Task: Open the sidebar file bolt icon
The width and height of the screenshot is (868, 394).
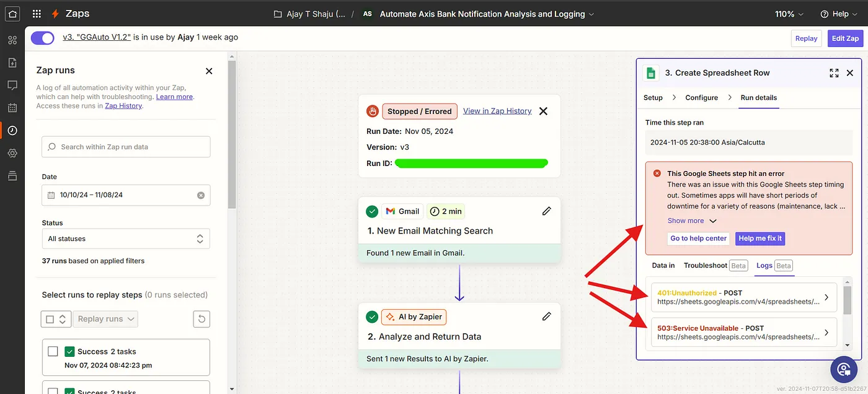Action: (x=12, y=63)
